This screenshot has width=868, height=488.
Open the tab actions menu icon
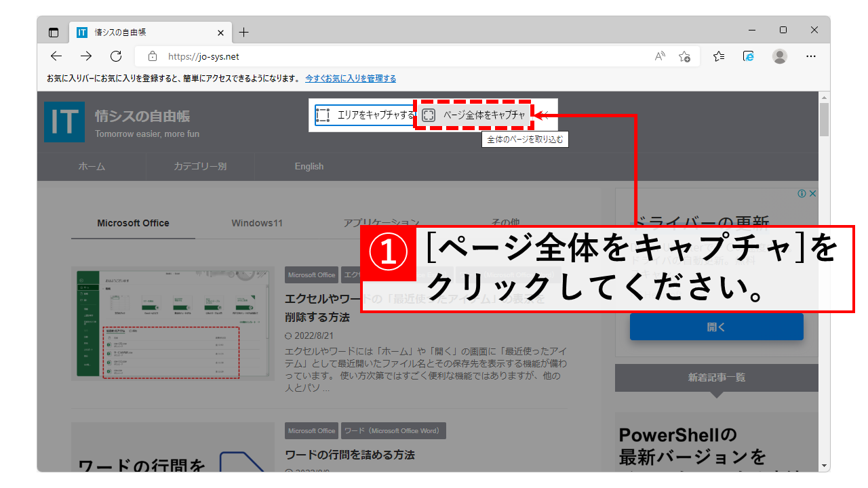coord(54,33)
